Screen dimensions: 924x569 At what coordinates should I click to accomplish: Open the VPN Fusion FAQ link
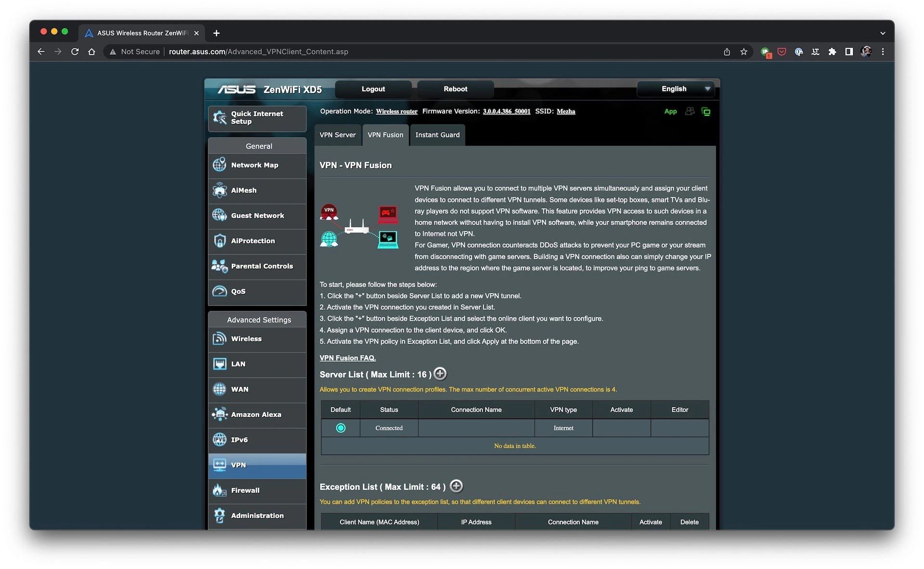(347, 358)
